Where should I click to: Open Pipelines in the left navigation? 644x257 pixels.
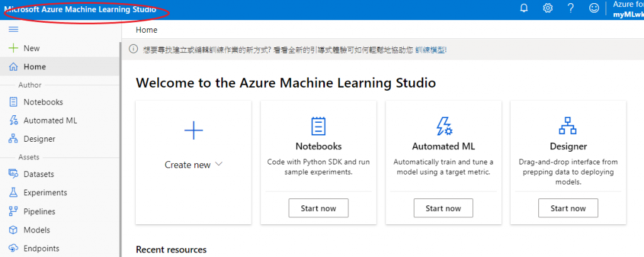pyautogui.click(x=39, y=212)
